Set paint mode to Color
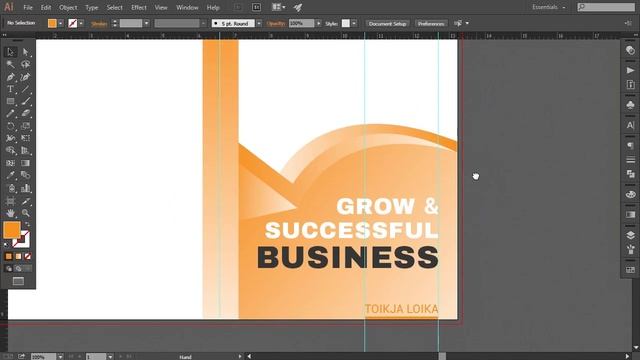 (x=9, y=256)
